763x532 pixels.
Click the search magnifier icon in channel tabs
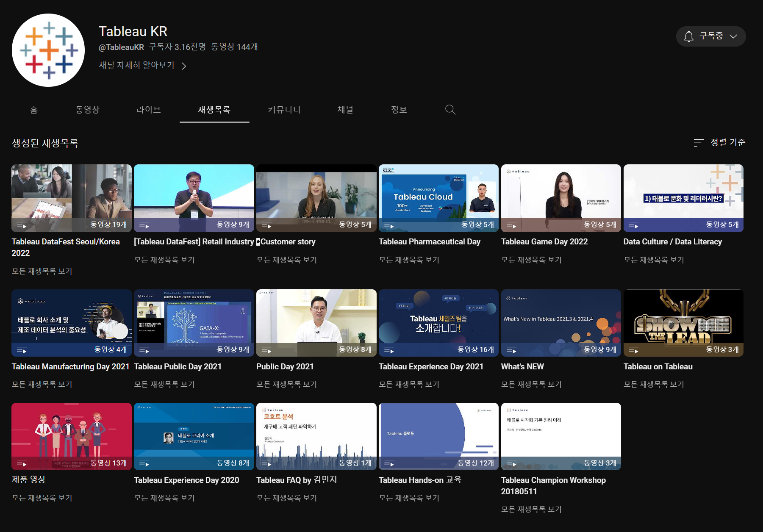(x=450, y=110)
